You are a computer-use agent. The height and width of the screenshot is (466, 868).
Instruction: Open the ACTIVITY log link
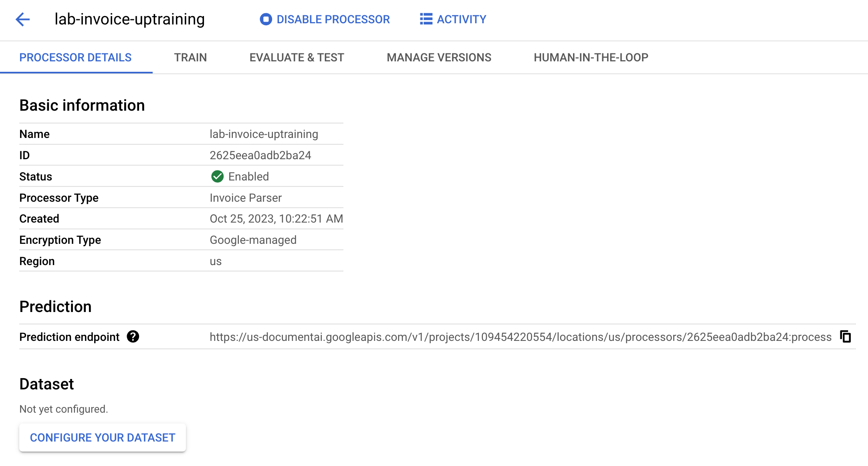tap(461, 19)
